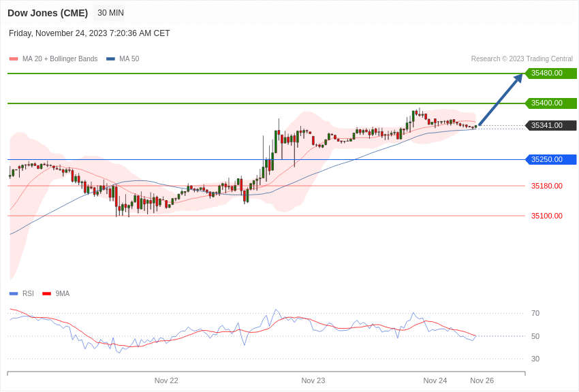Click the chart timestamp text line
The height and width of the screenshot is (392, 579).
point(89,33)
